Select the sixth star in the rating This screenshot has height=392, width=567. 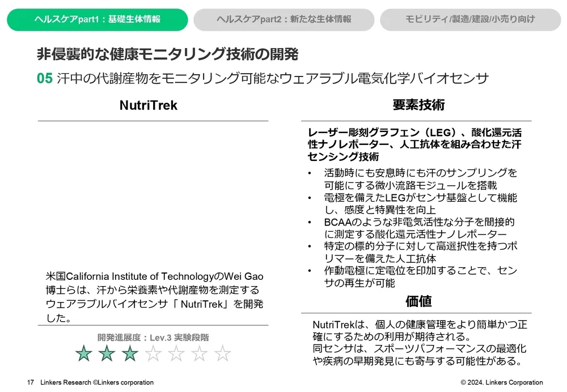(200, 353)
